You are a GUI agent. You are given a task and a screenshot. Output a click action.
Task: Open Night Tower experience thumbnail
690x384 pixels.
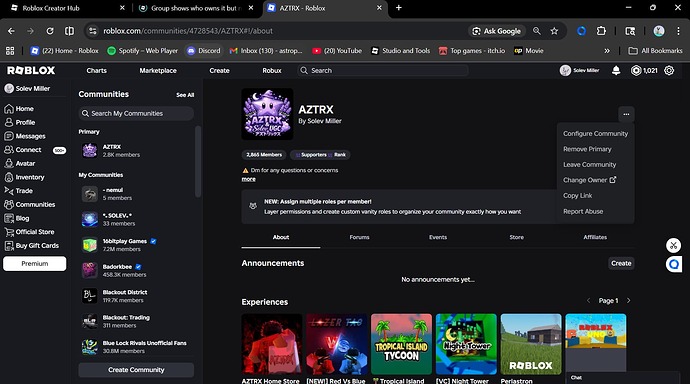466,344
